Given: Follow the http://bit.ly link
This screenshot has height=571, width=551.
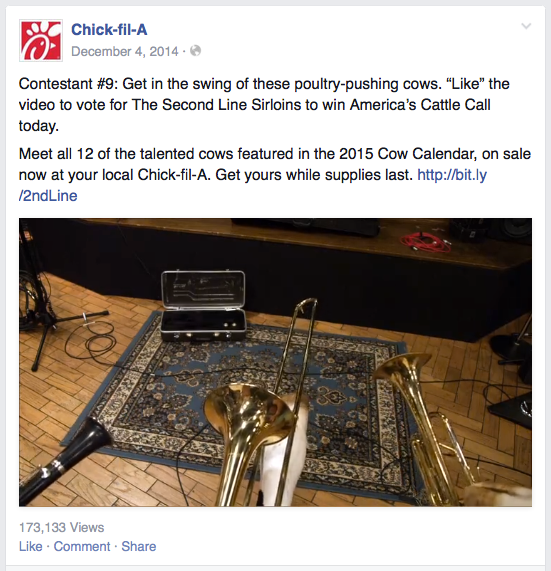Looking at the screenshot, I should [452, 175].
